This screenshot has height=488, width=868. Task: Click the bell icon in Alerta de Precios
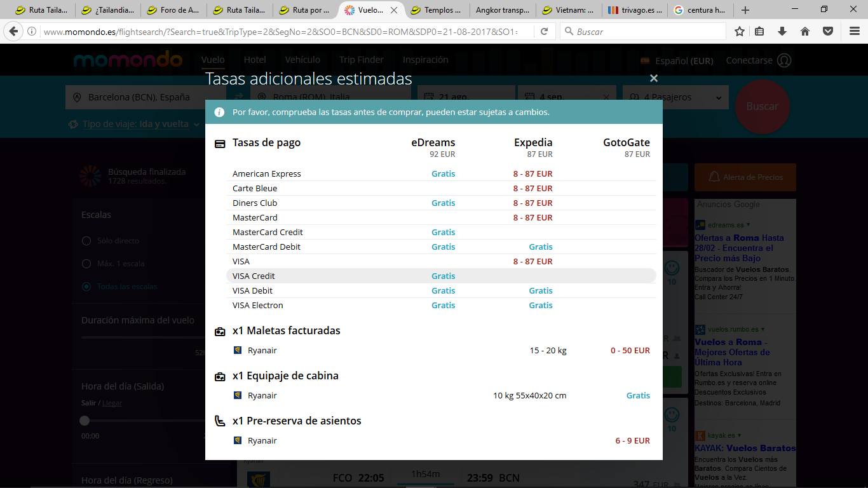[x=714, y=177]
